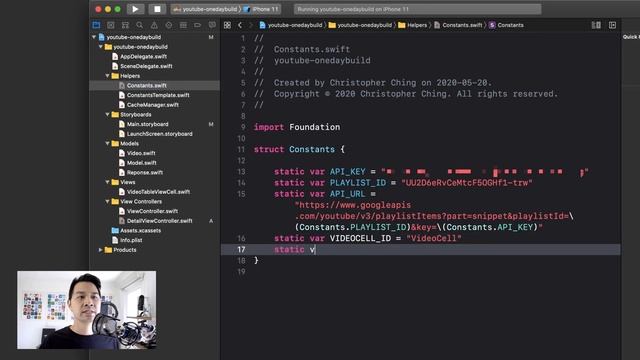Screen dimensions: 640x360
Task: Open the Issue navigator warning icon
Action: pos(154,25)
